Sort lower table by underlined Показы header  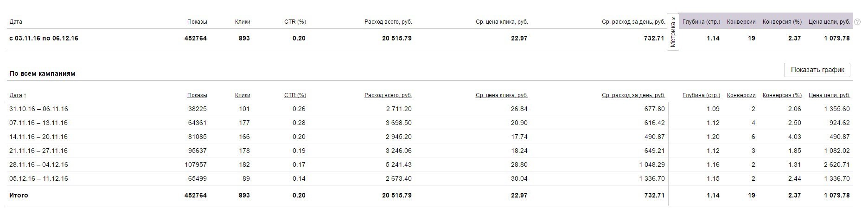(197, 95)
